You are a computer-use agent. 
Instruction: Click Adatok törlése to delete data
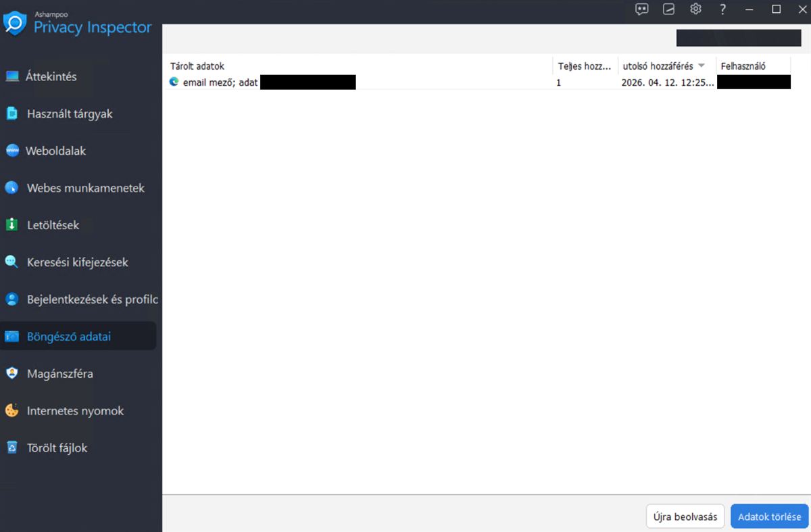pyautogui.click(x=769, y=516)
